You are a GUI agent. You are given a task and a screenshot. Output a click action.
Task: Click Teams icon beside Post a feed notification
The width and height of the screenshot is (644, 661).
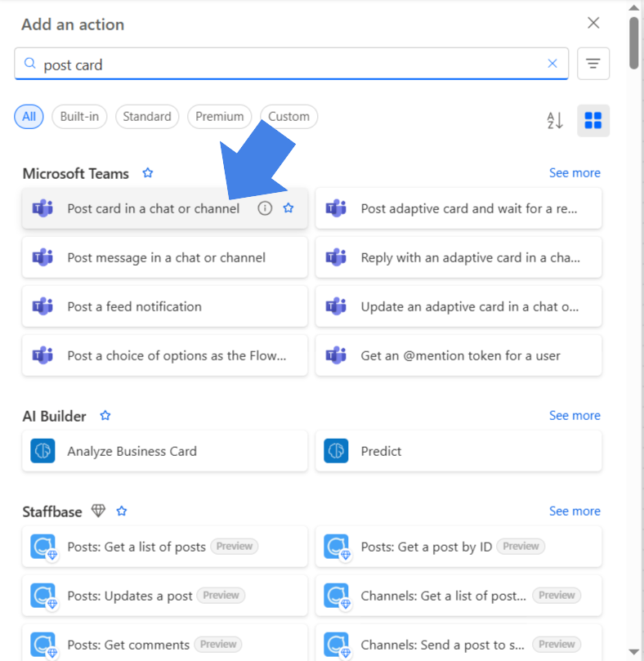pos(42,306)
